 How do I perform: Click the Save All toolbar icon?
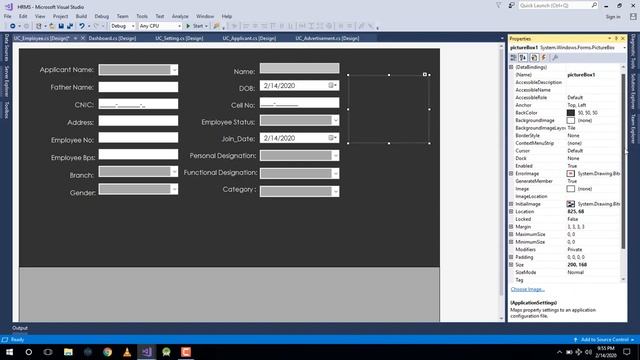tap(70, 26)
